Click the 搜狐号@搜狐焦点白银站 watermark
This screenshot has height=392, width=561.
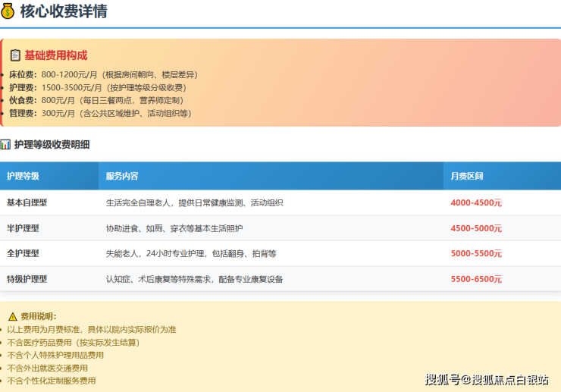(x=487, y=379)
